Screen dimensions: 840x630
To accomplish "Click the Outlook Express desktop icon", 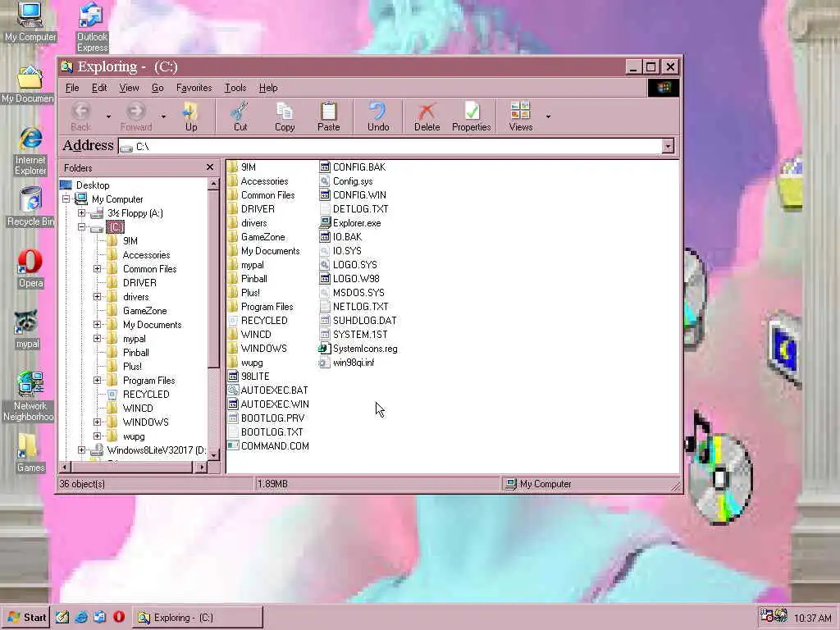I will [92, 27].
